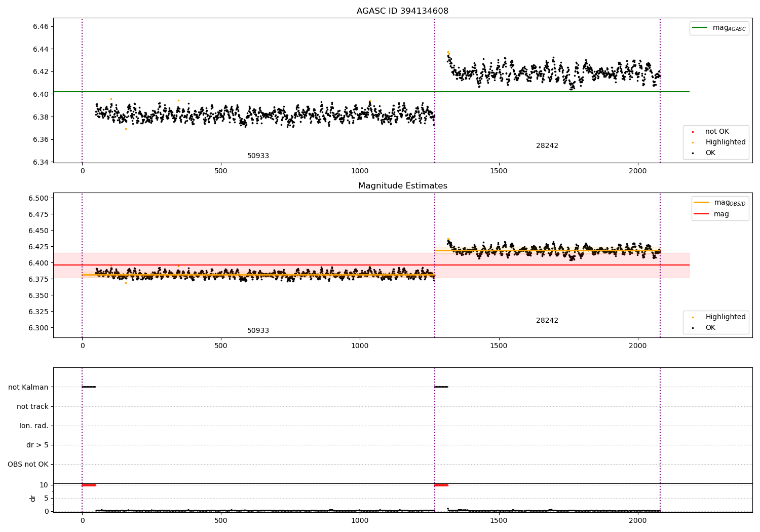Click the dr axis tick "5"
This screenshot has width=760, height=532.
click(46, 499)
